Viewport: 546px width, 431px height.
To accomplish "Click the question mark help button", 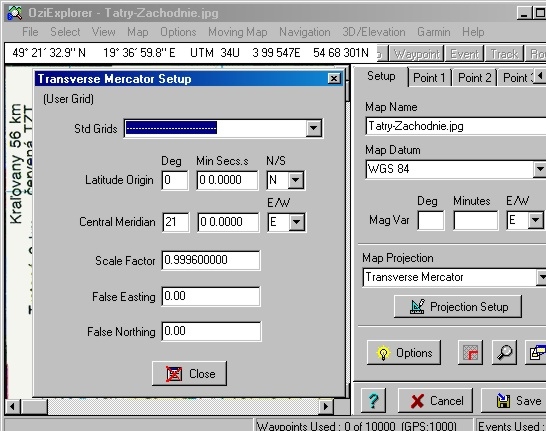I will pos(374,400).
